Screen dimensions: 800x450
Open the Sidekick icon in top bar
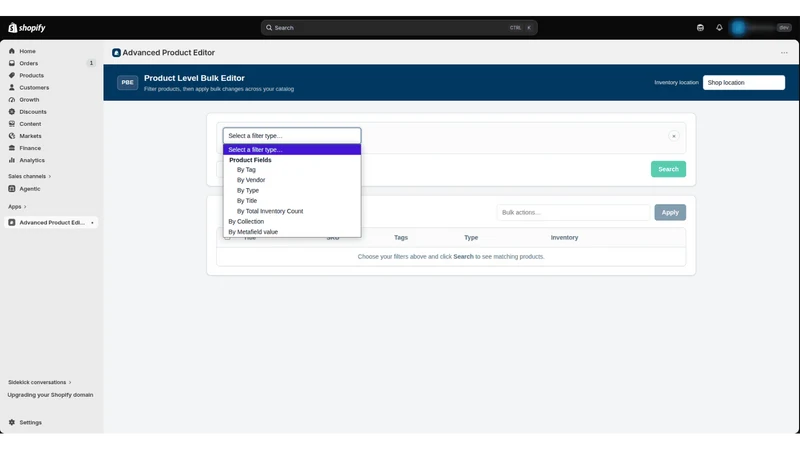point(700,28)
